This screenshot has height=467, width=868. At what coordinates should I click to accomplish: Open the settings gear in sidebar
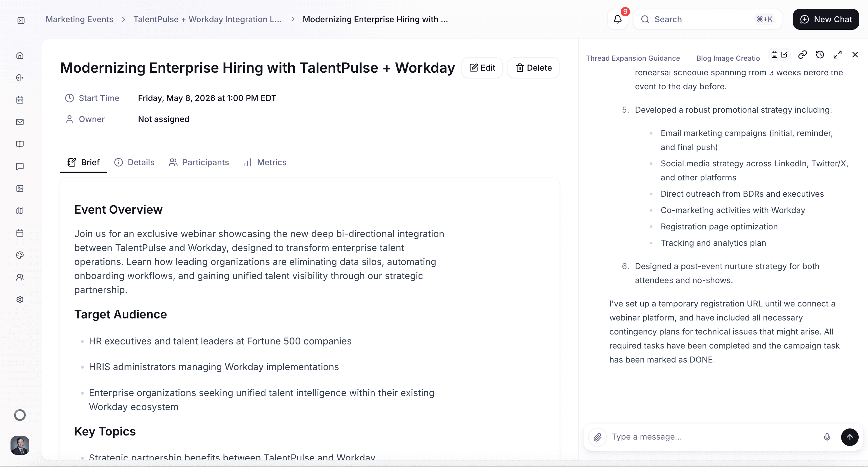[x=20, y=299]
